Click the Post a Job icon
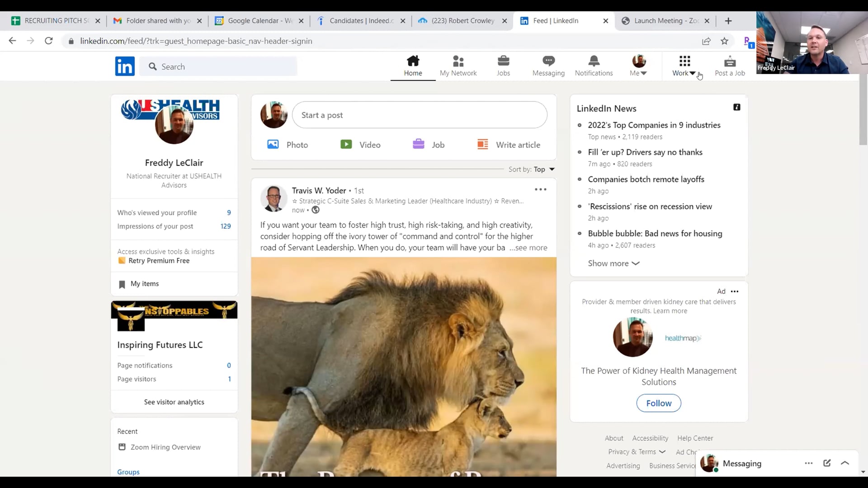The width and height of the screenshot is (868, 488). pyautogui.click(x=729, y=62)
